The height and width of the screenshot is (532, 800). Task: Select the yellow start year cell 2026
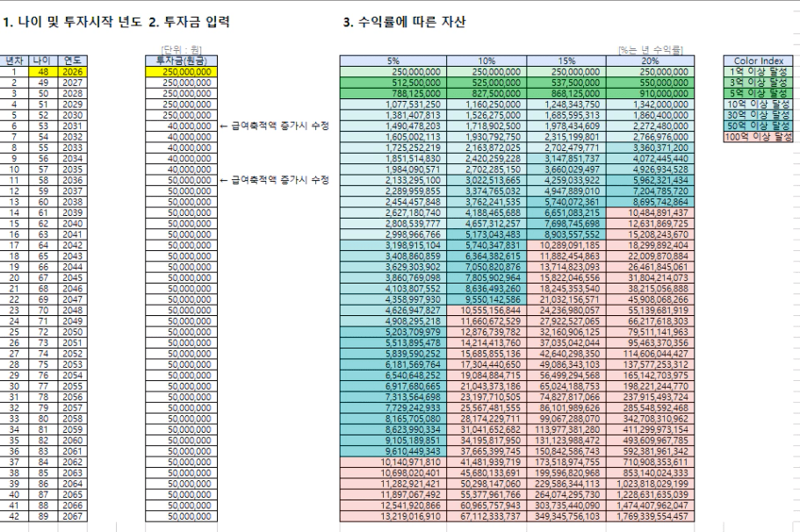73,72
